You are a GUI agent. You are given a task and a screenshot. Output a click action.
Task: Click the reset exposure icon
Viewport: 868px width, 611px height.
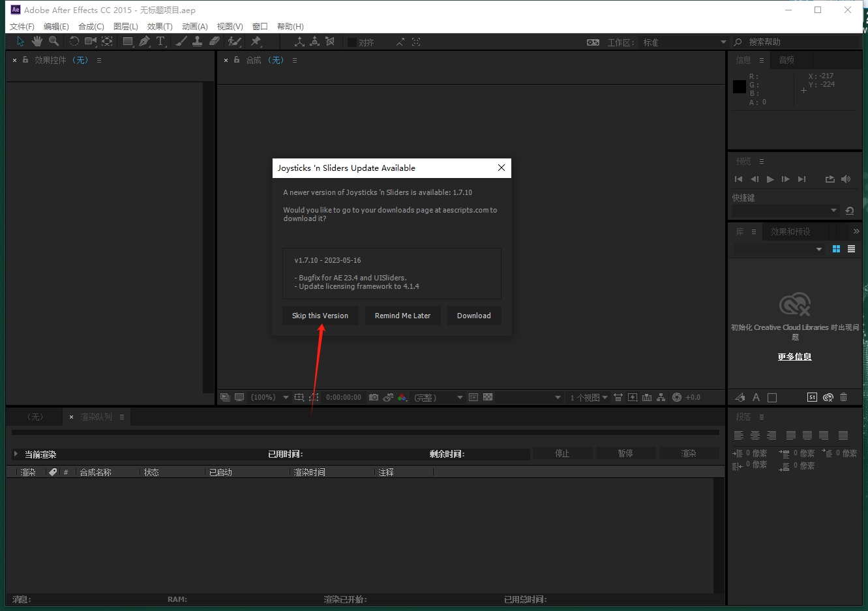(677, 397)
